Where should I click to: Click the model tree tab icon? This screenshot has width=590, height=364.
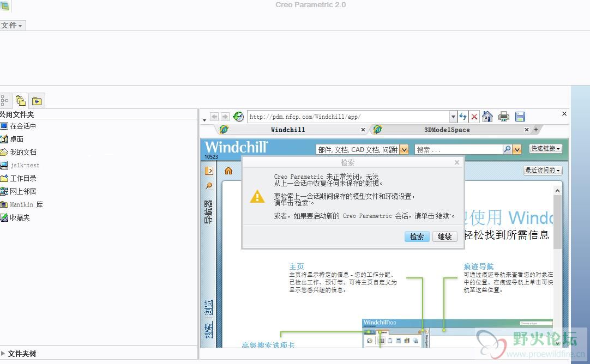(x=4, y=101)
